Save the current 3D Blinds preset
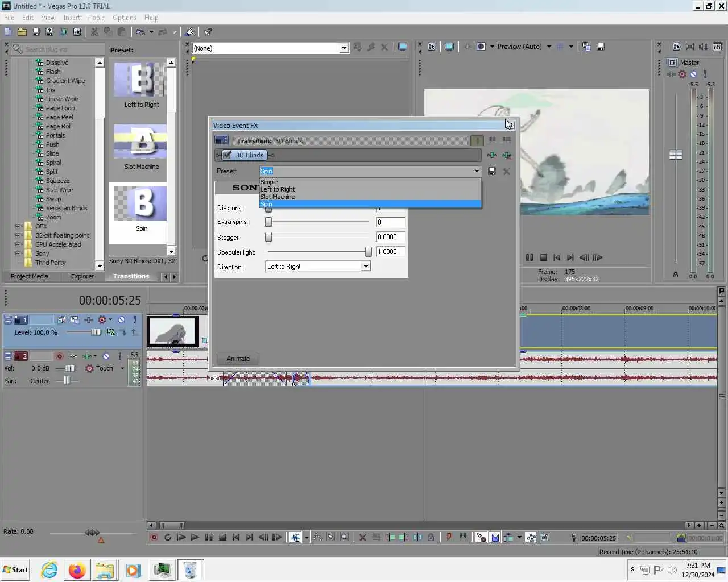This screenshot has height=582, width=728. click(x=492, y=171)
